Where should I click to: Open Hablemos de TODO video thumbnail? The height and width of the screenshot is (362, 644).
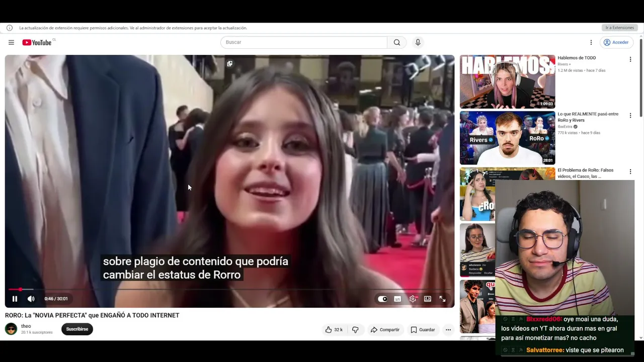pos(507,81)
